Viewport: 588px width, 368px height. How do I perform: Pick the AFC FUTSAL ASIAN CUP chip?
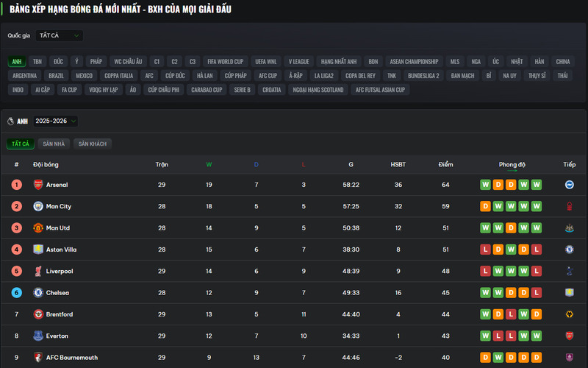click(x=380, y=90)
